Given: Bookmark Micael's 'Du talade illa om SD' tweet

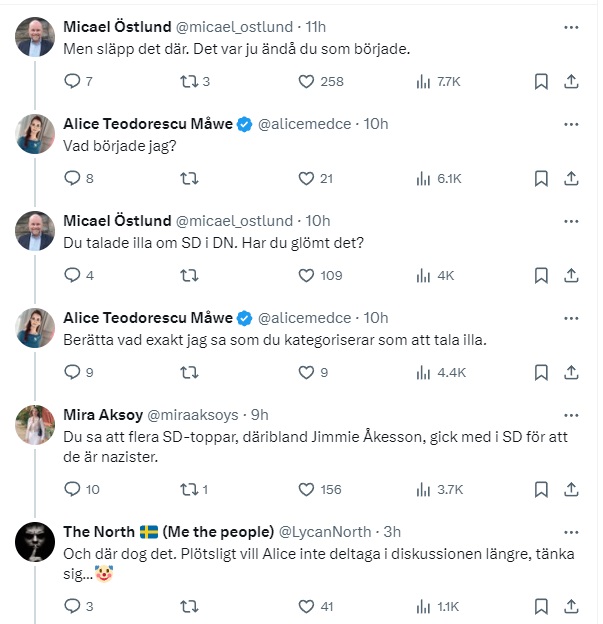Looking at the screenshot, I should (540, 275).
